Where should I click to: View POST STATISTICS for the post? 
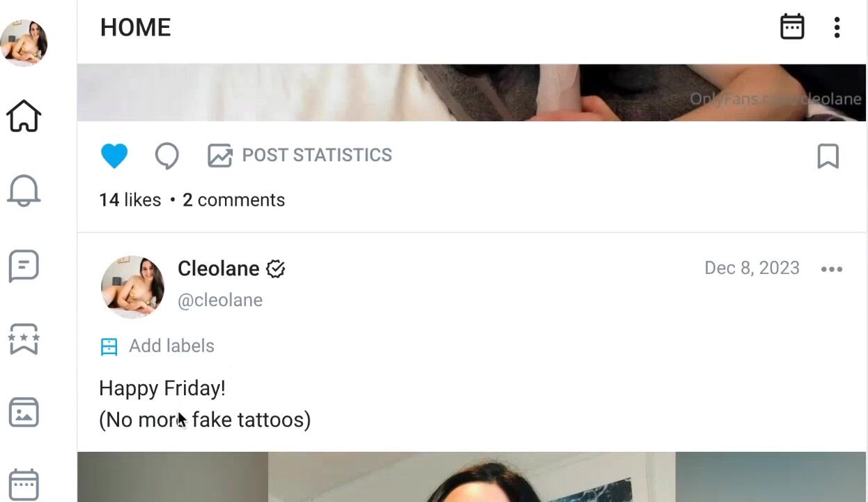click(300, 155)
